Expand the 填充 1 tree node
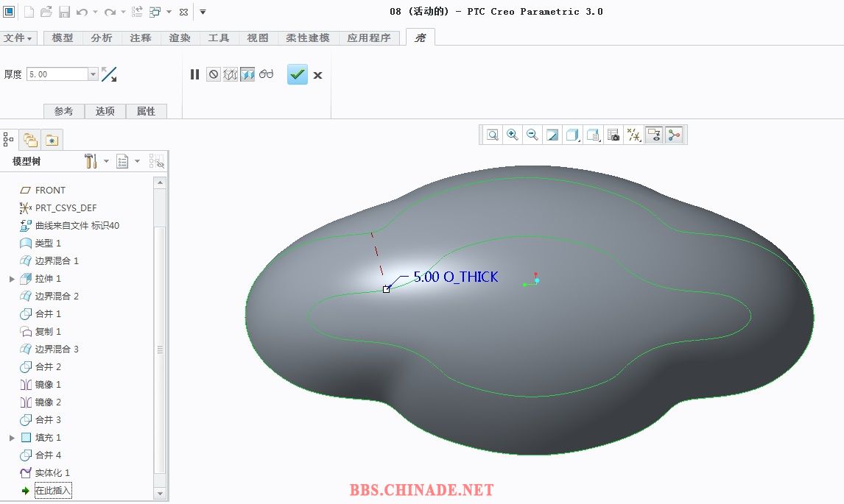Screen dimensions: 844x504 (12, 438)
